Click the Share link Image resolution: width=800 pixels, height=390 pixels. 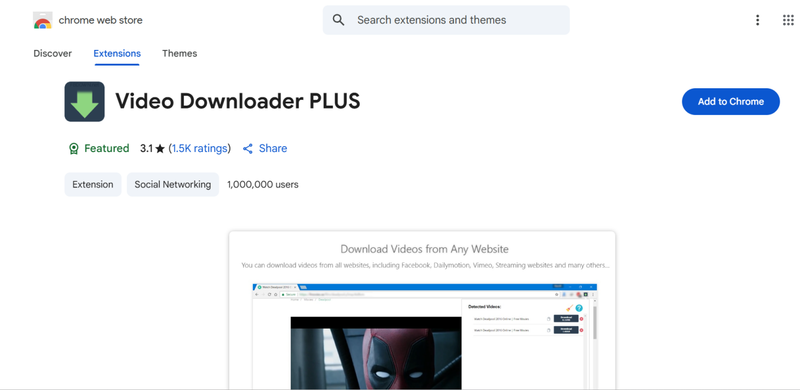[x=273, y=149]
